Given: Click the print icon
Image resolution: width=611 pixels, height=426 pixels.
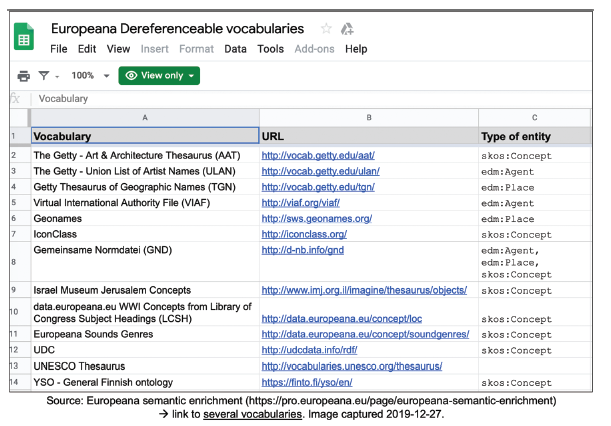Looking at the screenshot, I should click(24, 76).
